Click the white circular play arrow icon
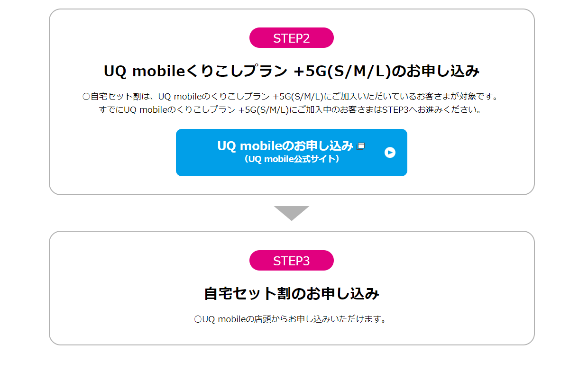Image resolution: width=588 pixels, height=380 pixels. 390,153
